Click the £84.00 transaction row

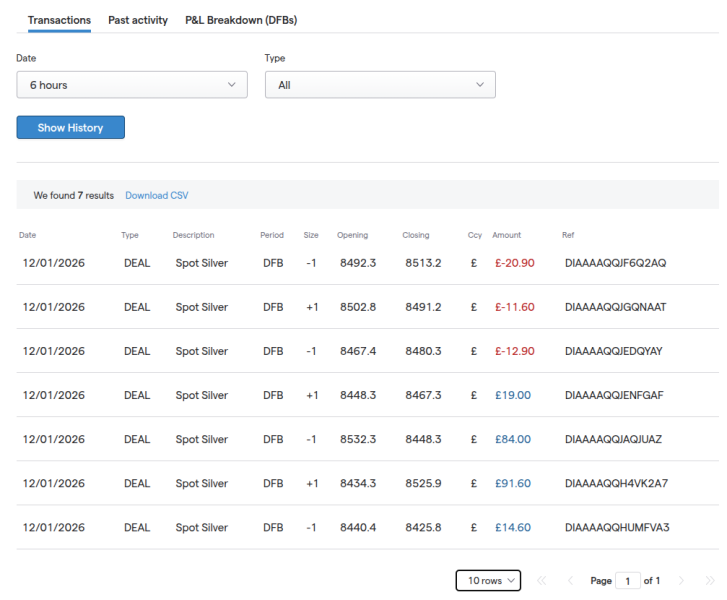pyautogui.click(x=512, y=439)
